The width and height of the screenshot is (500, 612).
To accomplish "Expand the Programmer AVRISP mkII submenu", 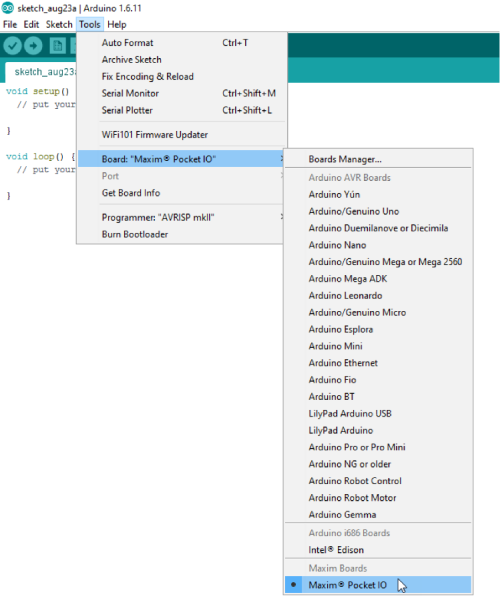I will [x=181, y=217].
